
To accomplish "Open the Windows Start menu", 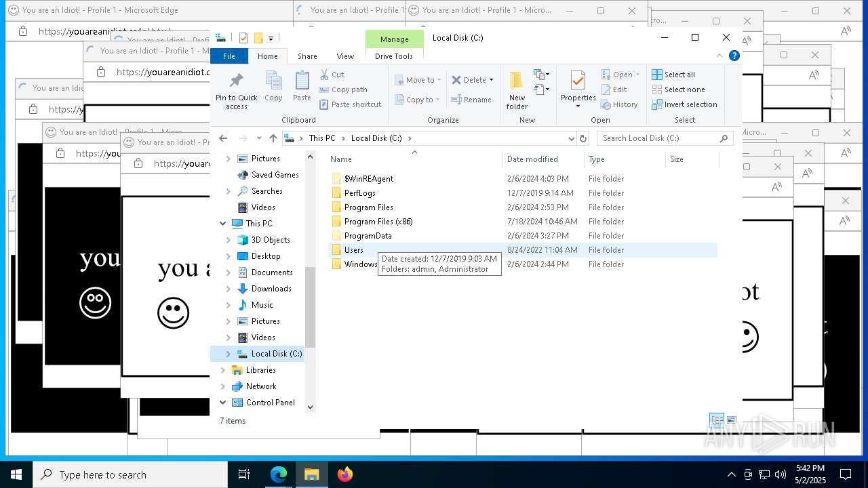I will [16, 474].
